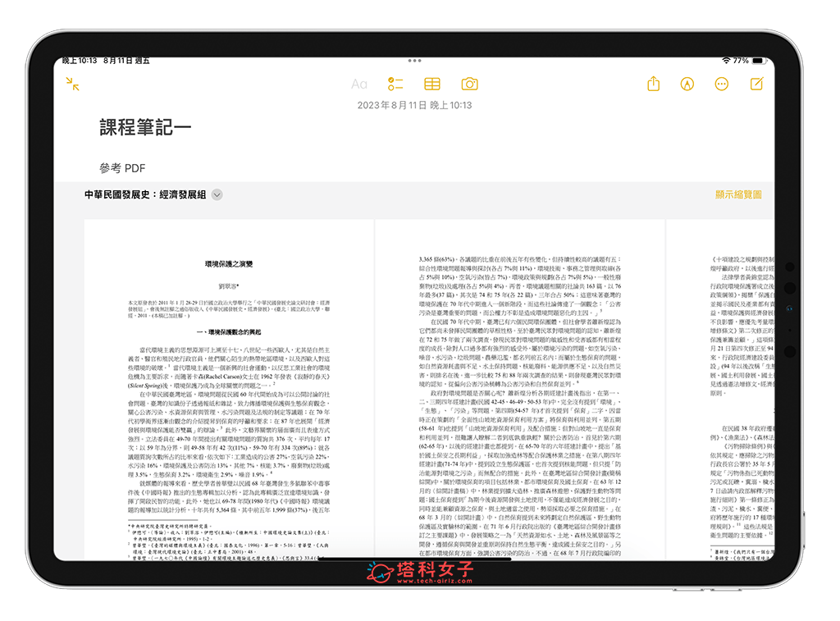Click the 顯示縮覽圖 button
840x621 pixels.
(738, 194)
